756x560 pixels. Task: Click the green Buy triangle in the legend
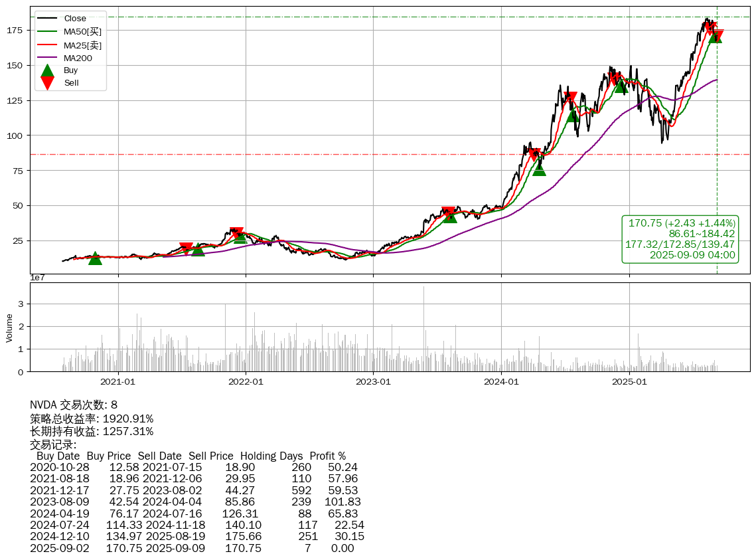pos(47,70)
